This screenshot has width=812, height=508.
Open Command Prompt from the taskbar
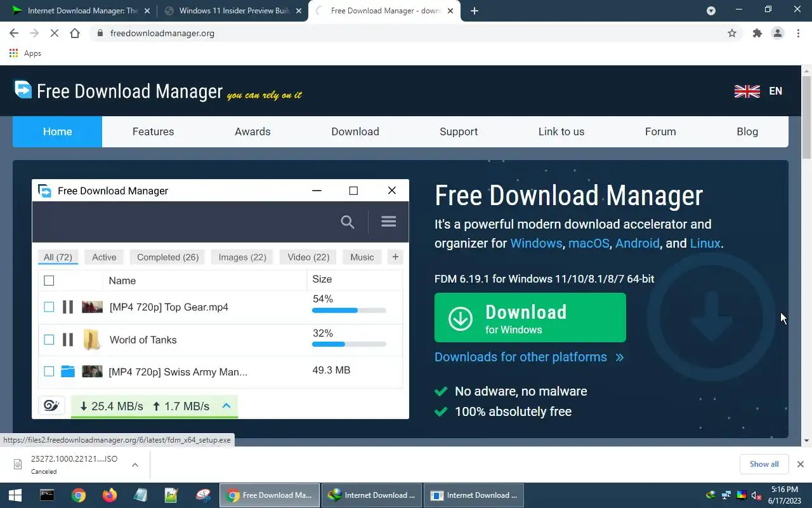(47, 495)
